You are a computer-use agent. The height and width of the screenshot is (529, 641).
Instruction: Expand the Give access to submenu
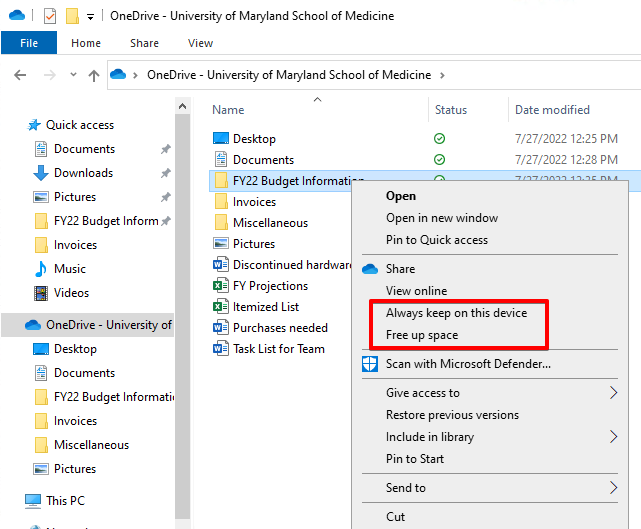click(614, 393)
